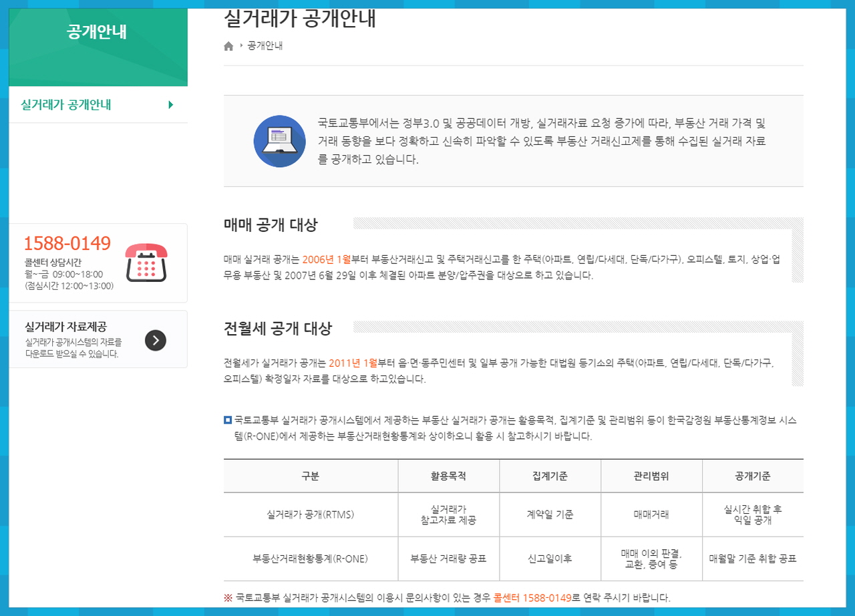Click the 관리범위 table column header
The height and width of the screenshot is (616, 855).
(x=651, y=476)
